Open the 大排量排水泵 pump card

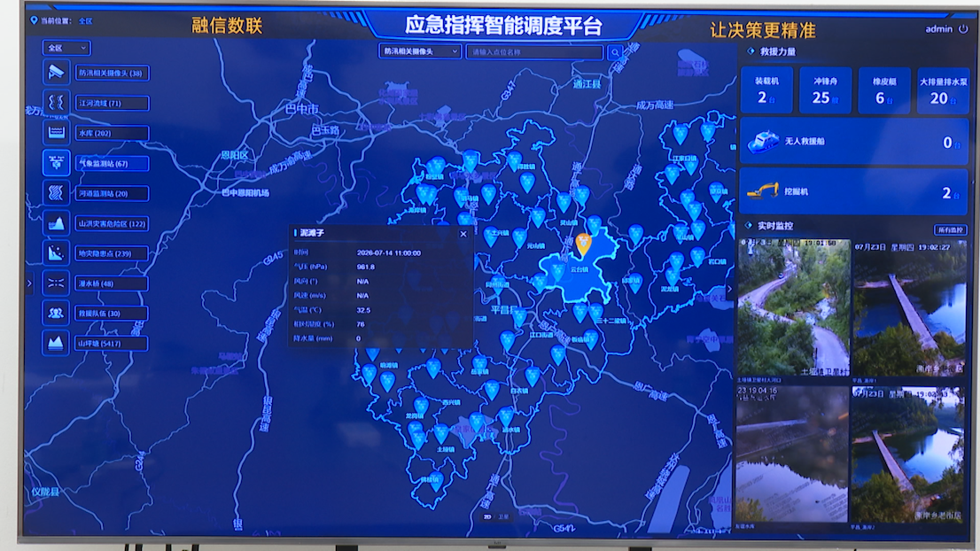tap(943, 90)
